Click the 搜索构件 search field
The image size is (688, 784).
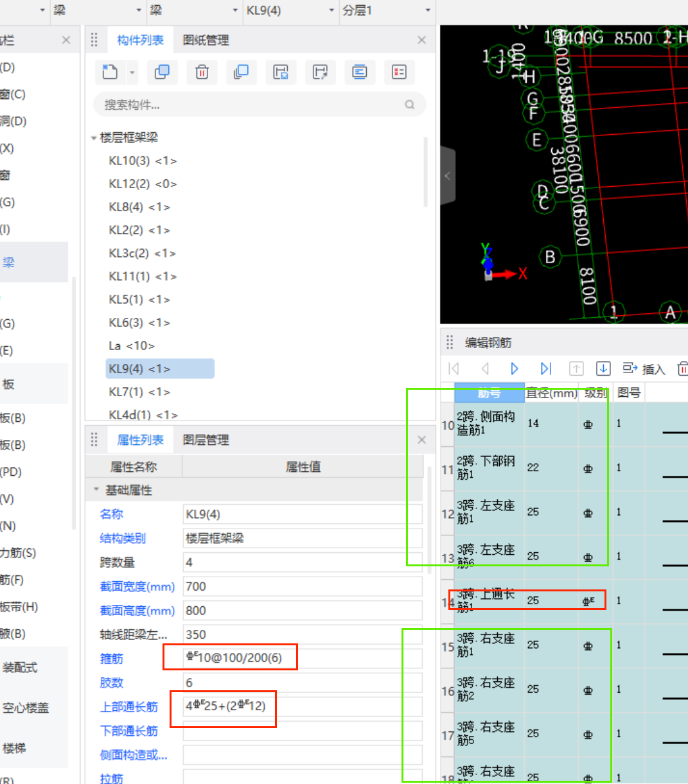(x=260, y=105)
